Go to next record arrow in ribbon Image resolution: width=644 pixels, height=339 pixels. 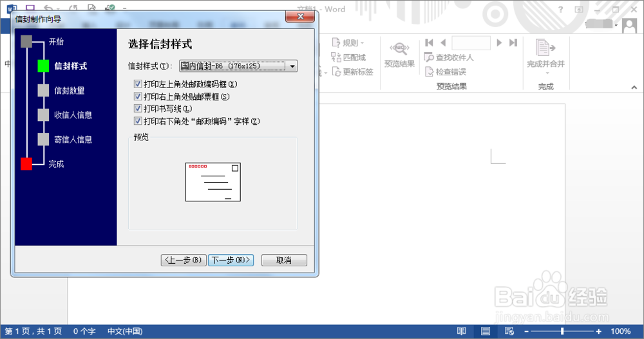click(499, 42)
